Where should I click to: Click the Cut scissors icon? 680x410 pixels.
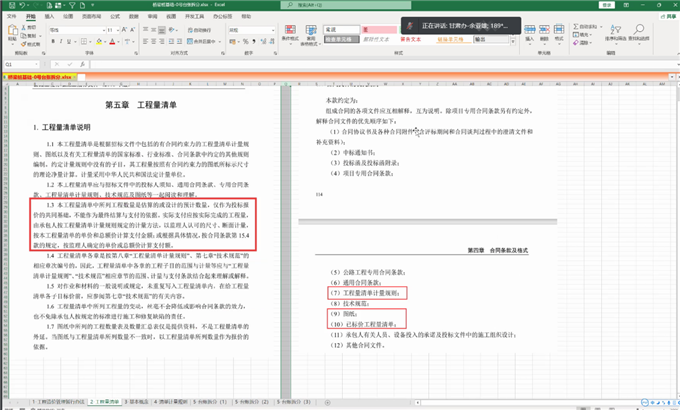tap(24, 27)
